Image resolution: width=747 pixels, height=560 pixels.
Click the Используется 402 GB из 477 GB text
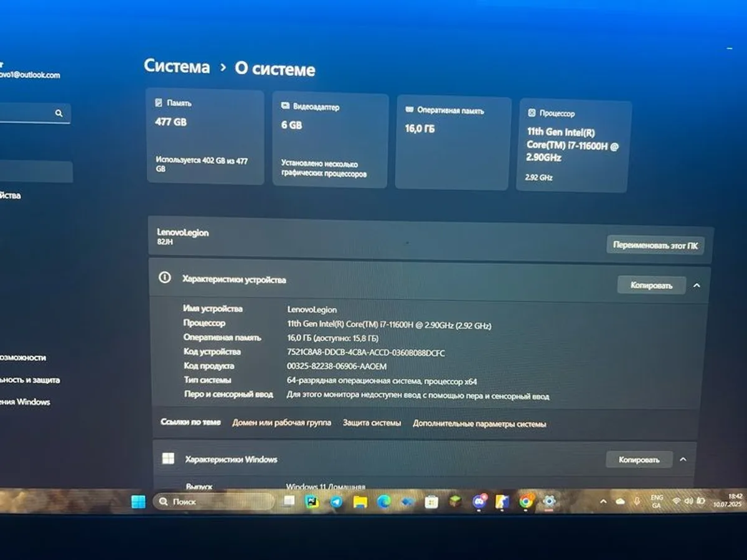(x=202, y=164)
